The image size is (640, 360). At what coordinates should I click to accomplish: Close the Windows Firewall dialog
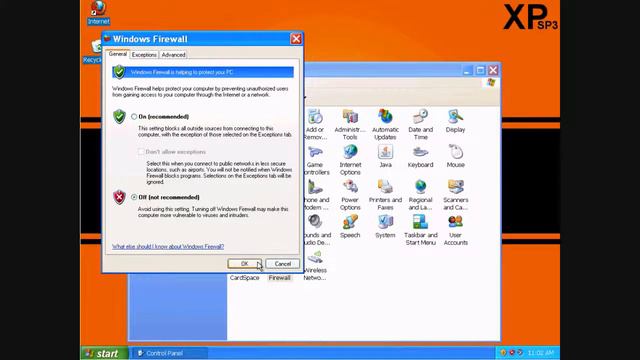pyautogui.click(x=296, y=39)
